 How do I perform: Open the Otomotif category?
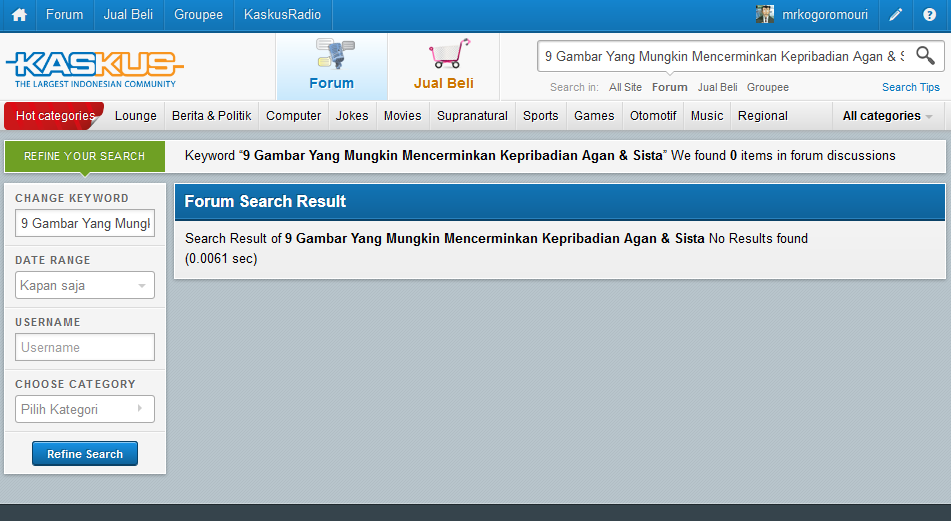[653, 116]
